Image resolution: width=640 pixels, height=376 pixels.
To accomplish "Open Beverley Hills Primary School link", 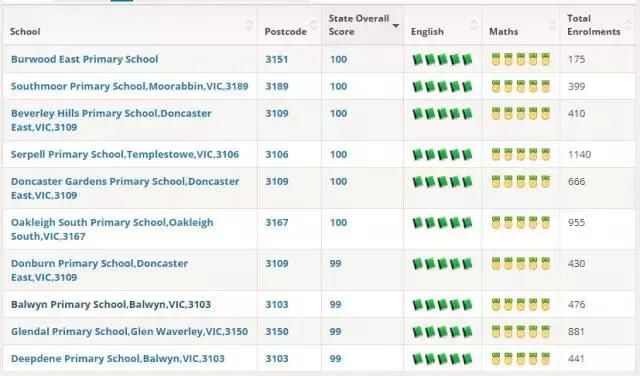I will pyautogui.click(x=111, y=120).
